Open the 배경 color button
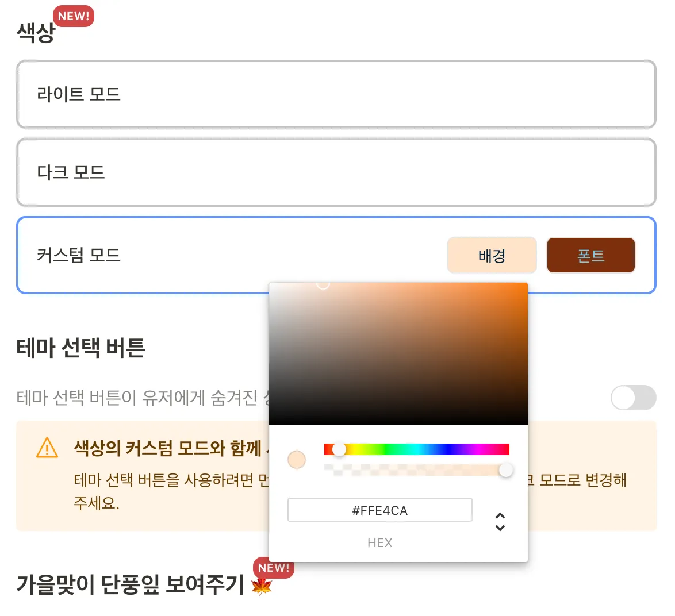Image resolution: width=675 pixels, height=616 pixels. (x=492, y=256)
